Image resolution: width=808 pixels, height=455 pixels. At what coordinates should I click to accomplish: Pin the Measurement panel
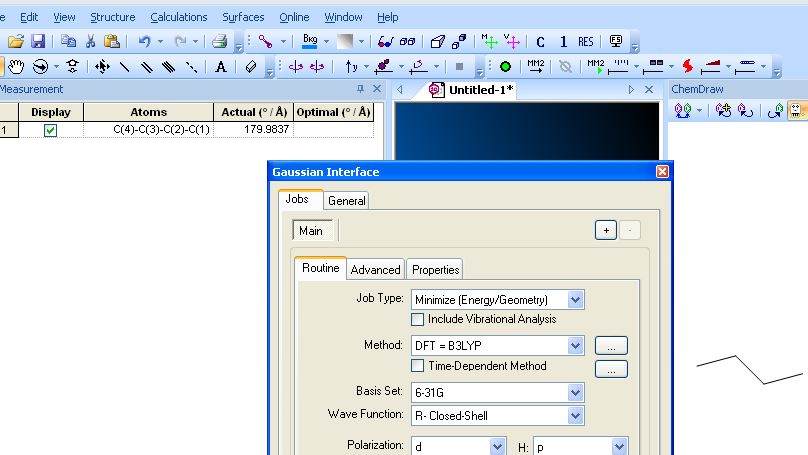(x=360, y=89)
